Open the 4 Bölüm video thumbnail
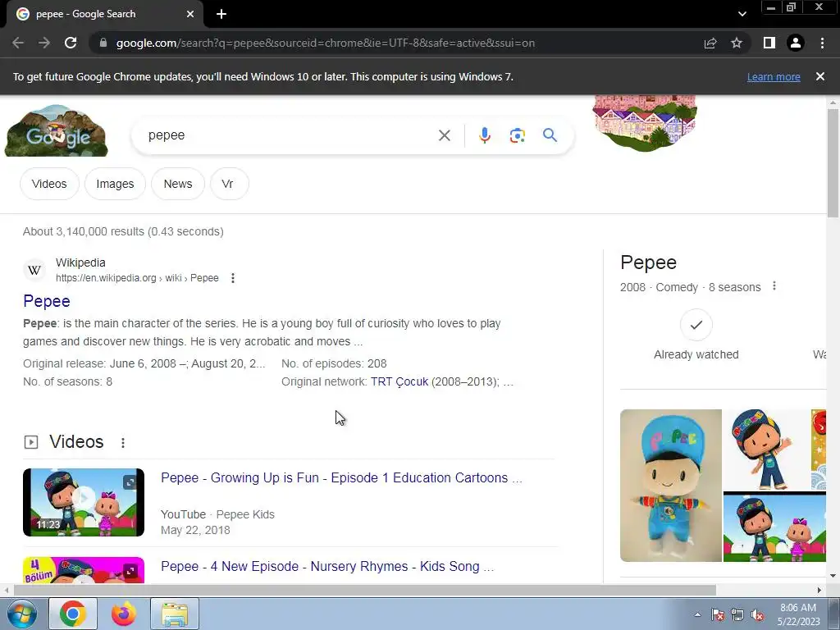The width and height of the screenshot is (840, 630). (x=84, y=570)
